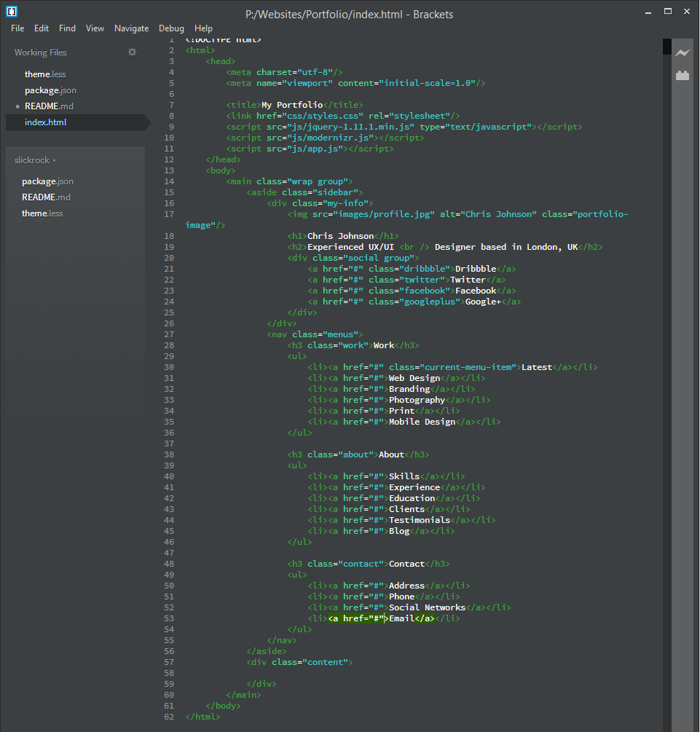The width and height of the screenshot is (700, 732).
Task: Click the text "My Portfolio" in title tag
Action: click(x=292, y=105)
